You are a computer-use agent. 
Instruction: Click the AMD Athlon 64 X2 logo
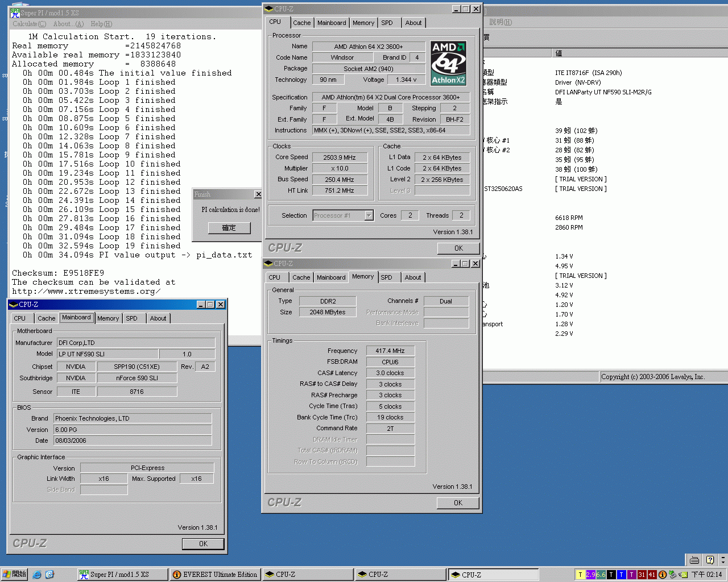[448, 63]
